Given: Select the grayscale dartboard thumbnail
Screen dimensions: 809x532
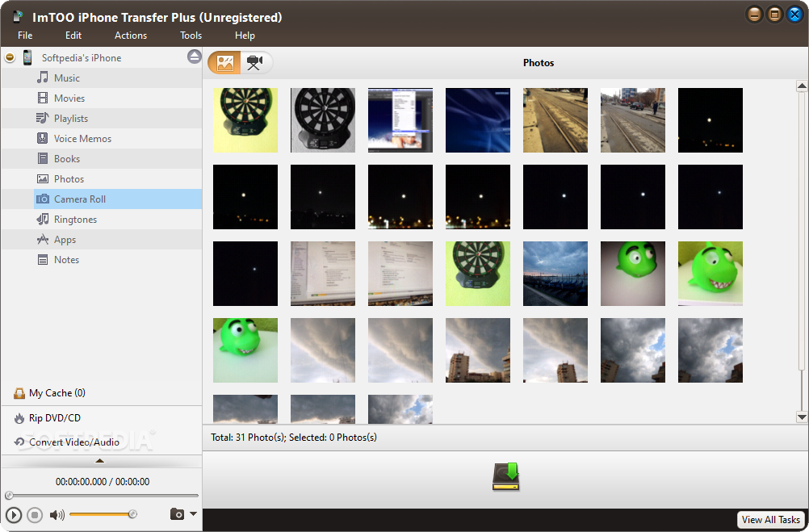Looking at the screenshot, I should [323, 120].
